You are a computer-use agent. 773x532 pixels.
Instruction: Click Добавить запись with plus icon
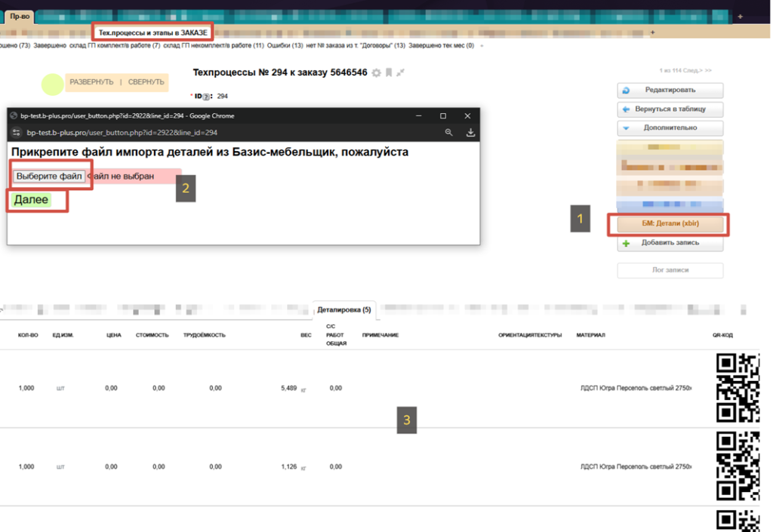670,243
